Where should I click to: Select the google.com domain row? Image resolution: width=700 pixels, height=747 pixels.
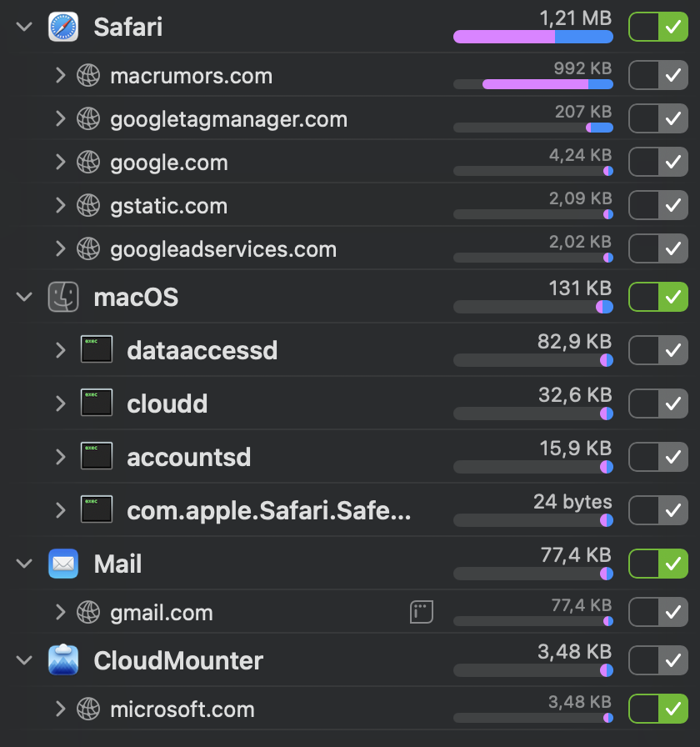pos(169,163)
